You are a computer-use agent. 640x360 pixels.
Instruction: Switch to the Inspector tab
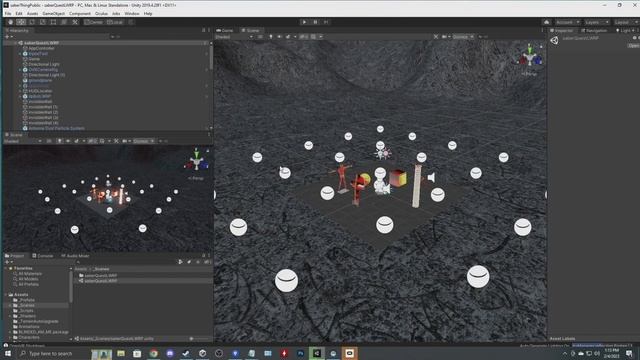click(x=562, y=30)
